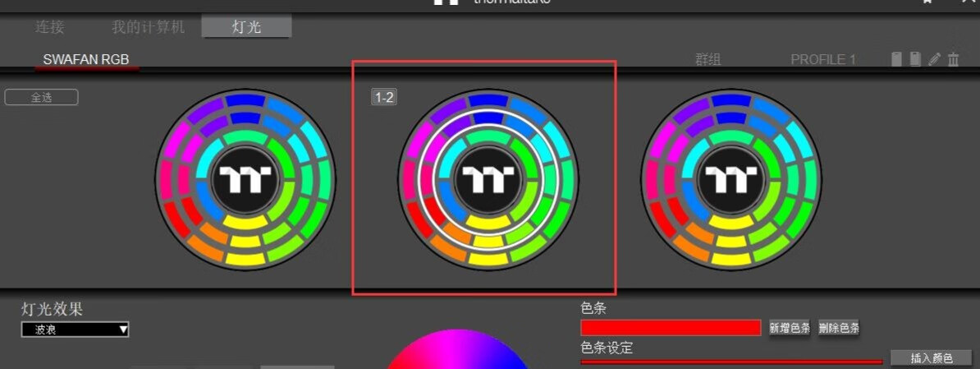Select the 灯光 tab
Image resolution: width=980 pixels, height=369 pixels.
pyautogui.click(x=247, y=27)
